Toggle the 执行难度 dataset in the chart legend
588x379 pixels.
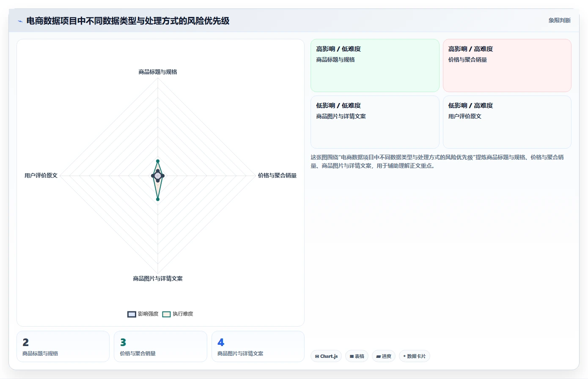tap(178, 314)
